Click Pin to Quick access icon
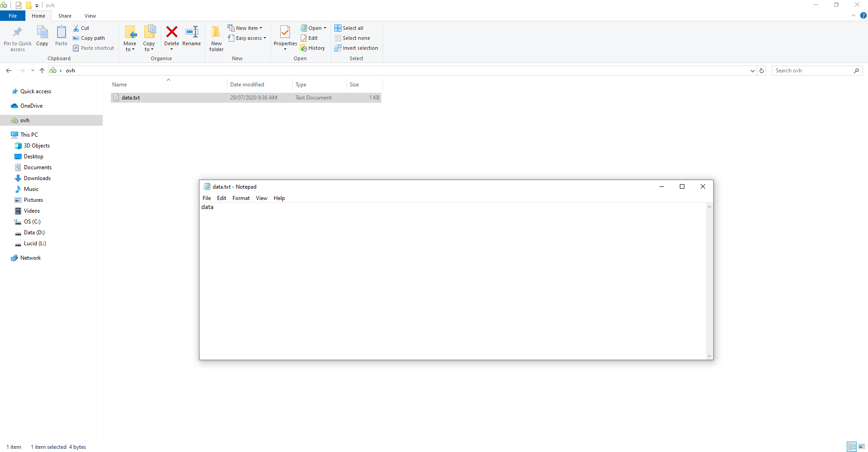Image resolution: width=868 pixels, height=452 pixels. (x=18, y=32)
